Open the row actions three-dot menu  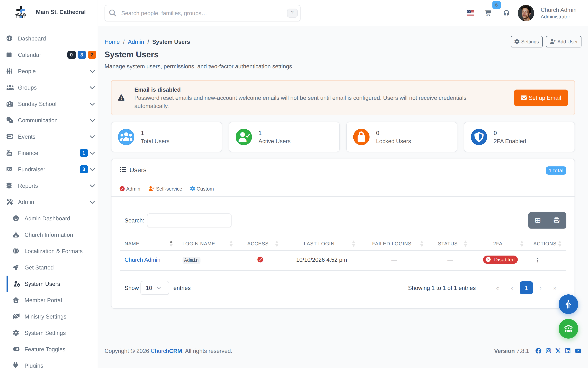click(x=538, y=260)
